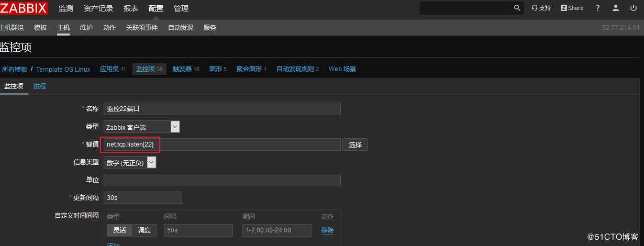Screen dimensions: 644x246
Task: Select the 灵活 interval type
Action: tap(119, 230)
